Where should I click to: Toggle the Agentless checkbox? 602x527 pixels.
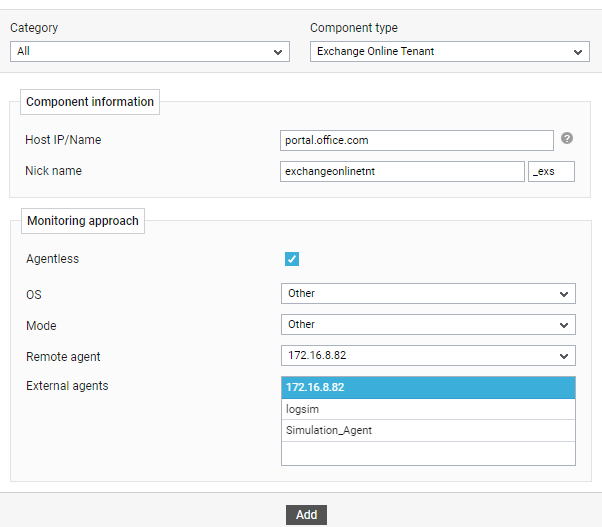click(x=292, y=259)
